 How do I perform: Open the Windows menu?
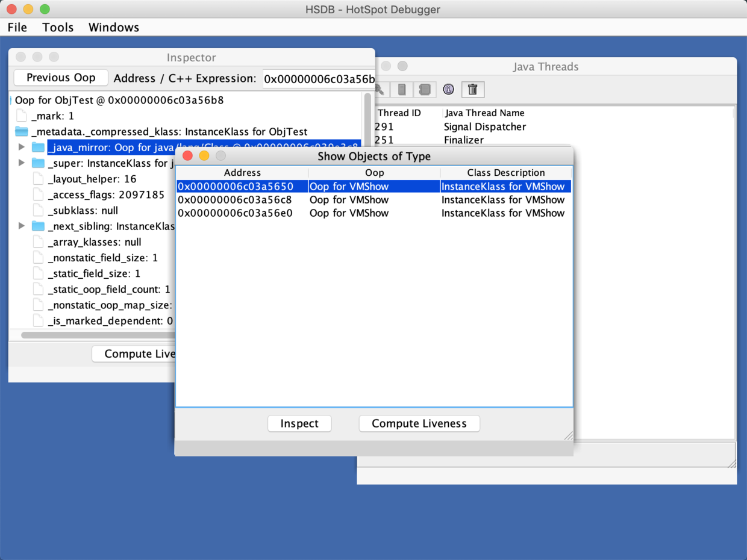point(113,28)
